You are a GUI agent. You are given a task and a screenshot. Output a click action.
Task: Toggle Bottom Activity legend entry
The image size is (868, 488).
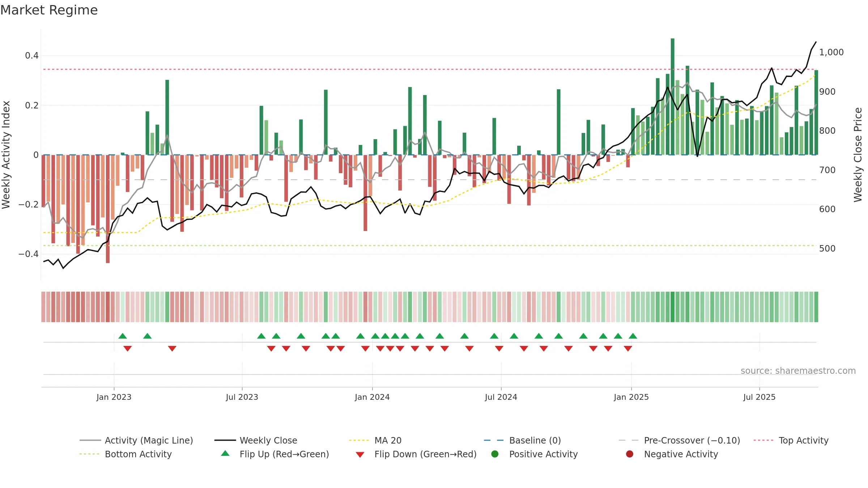coord(125,454)
